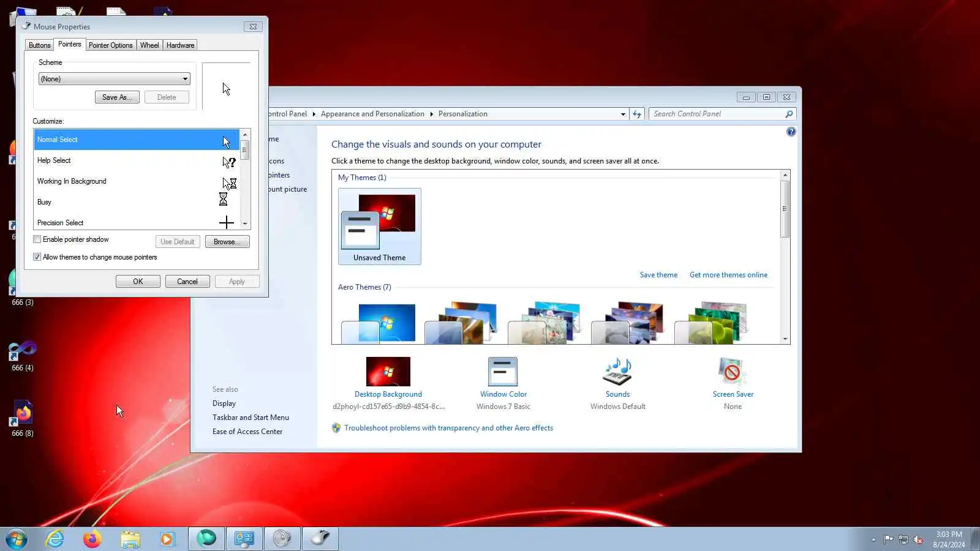Click Save As... for the pointer scheme
Viewport: 980px width, 551px height.
(x=117, y=97)
